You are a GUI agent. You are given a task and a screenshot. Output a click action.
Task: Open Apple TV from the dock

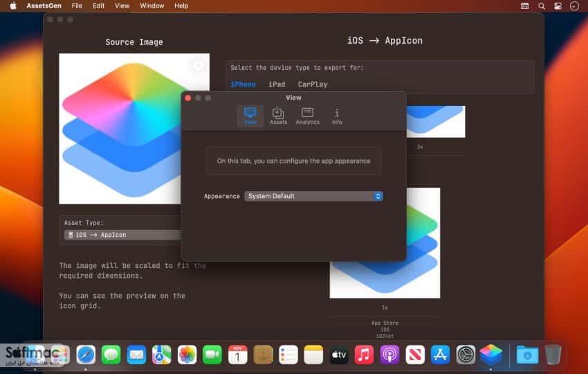(339, 355)
